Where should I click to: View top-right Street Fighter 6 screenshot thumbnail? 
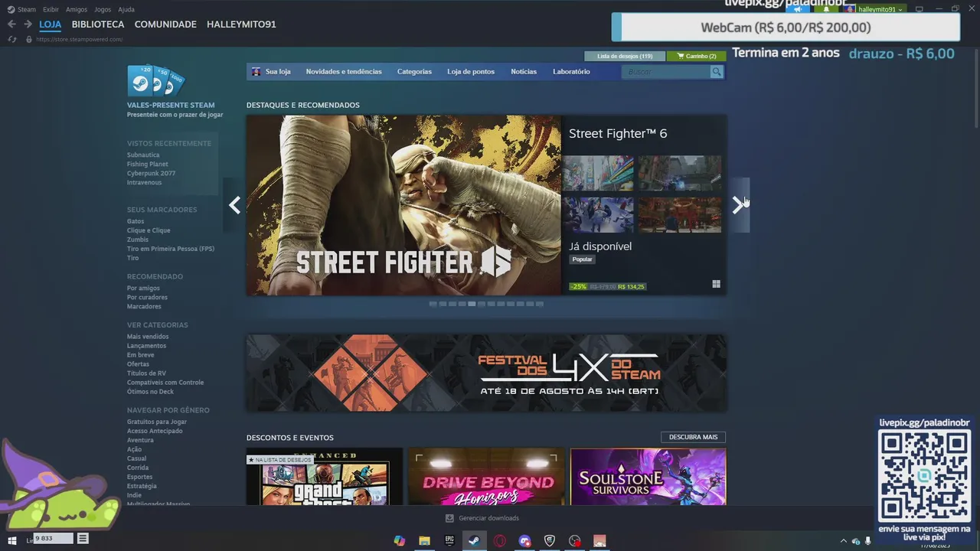[x=680, y=173]
